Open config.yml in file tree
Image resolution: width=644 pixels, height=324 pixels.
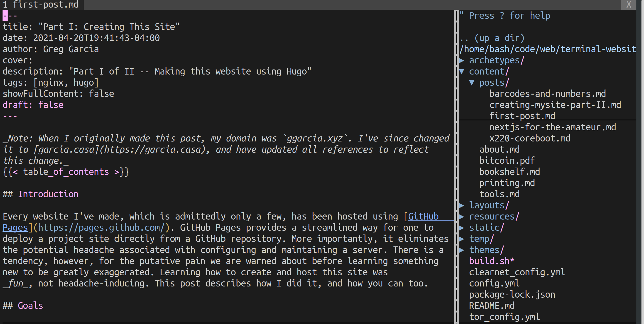494,283
